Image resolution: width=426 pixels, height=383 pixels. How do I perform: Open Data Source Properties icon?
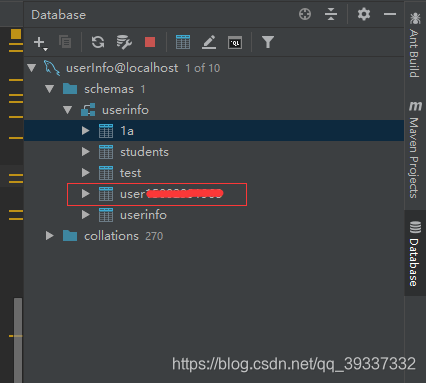pyautogui.click(x=124, y=42)
